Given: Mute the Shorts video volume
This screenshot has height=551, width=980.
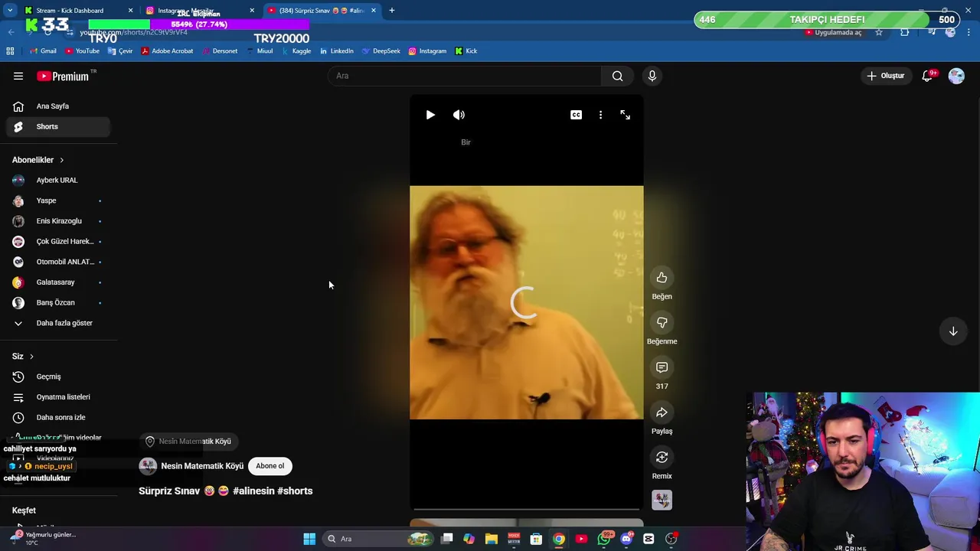Looking at the screenshot, I should click(459, 115).
